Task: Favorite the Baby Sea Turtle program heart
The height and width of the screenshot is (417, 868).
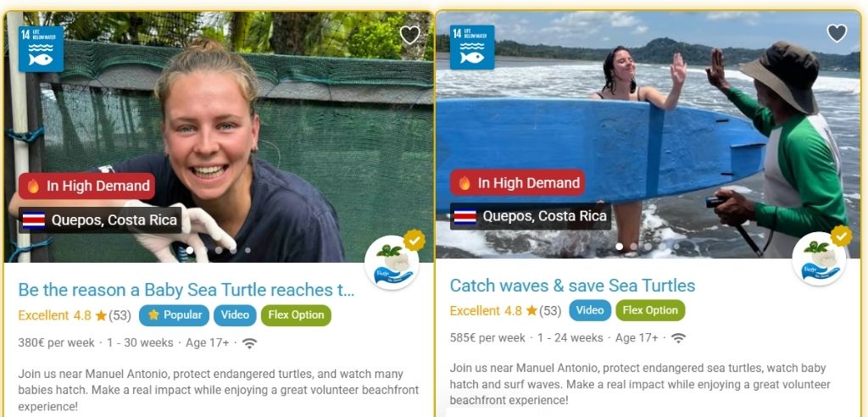Action: (409, 36)
